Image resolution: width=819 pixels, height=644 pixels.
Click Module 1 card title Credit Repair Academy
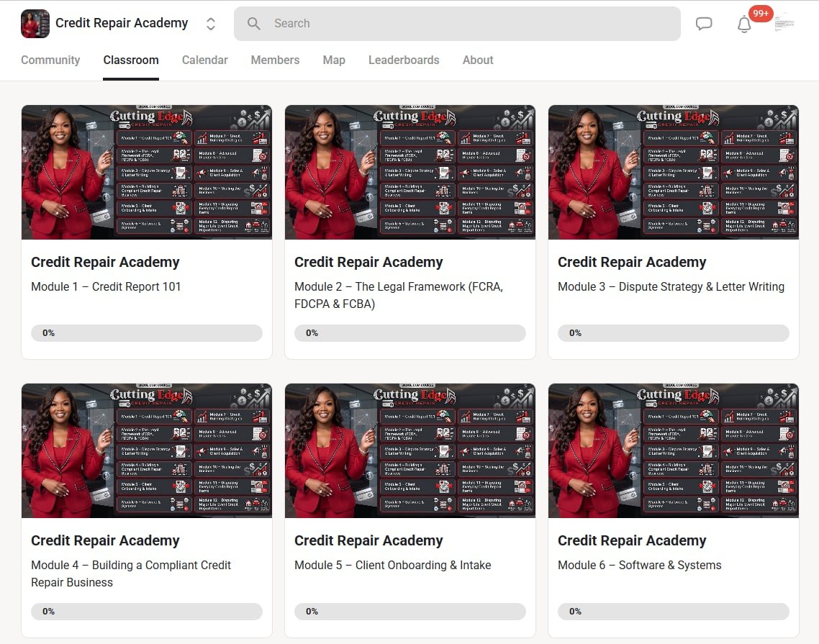pyautogui.click(x=106, y=262)
